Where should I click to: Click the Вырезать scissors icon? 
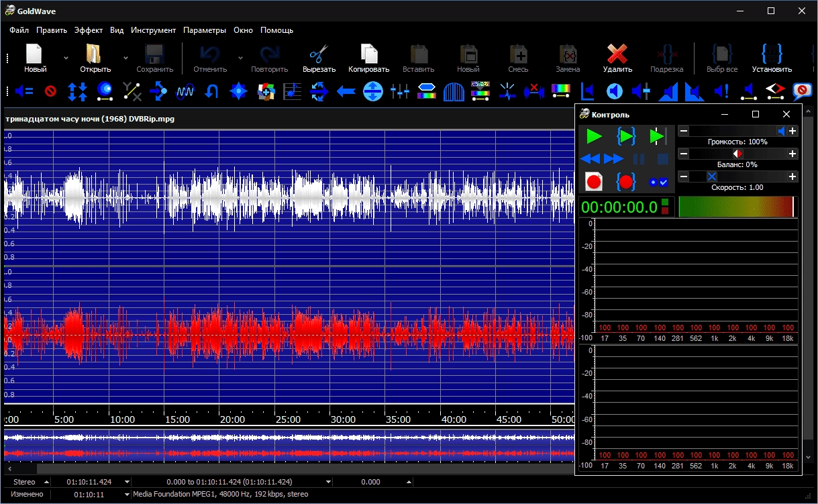(x=319, y=54)
